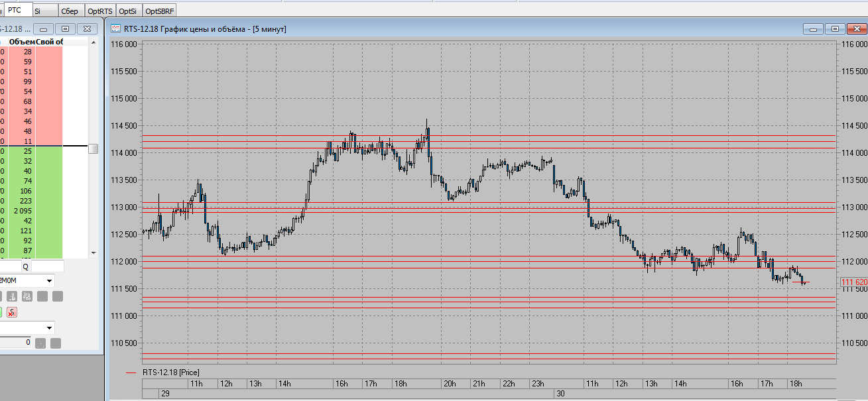Click the 20h label on the time axis

pyautogui.click(x=450, y=383)
